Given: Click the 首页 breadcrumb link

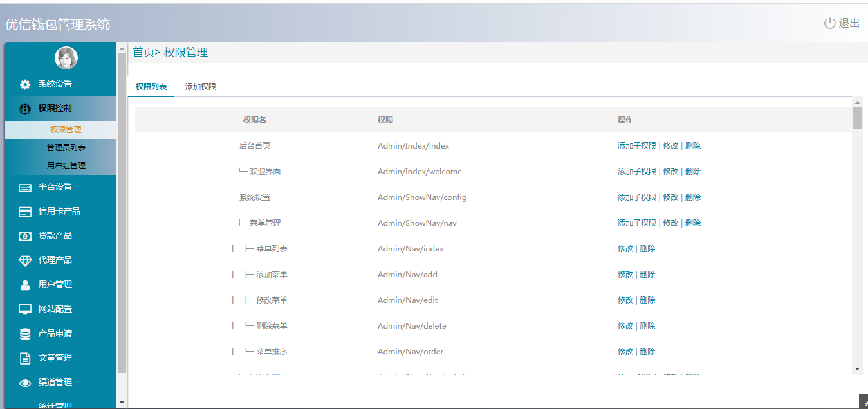Looking at the screenshot, I should pos(143,52).
